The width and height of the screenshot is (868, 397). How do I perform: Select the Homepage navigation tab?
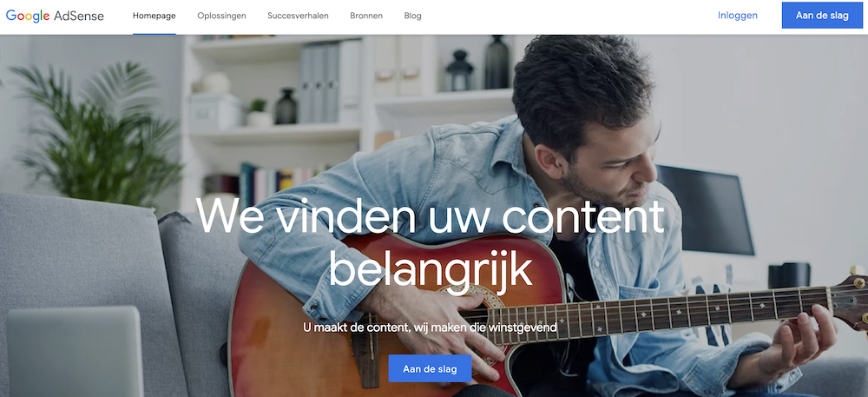[x=155, y=16]
